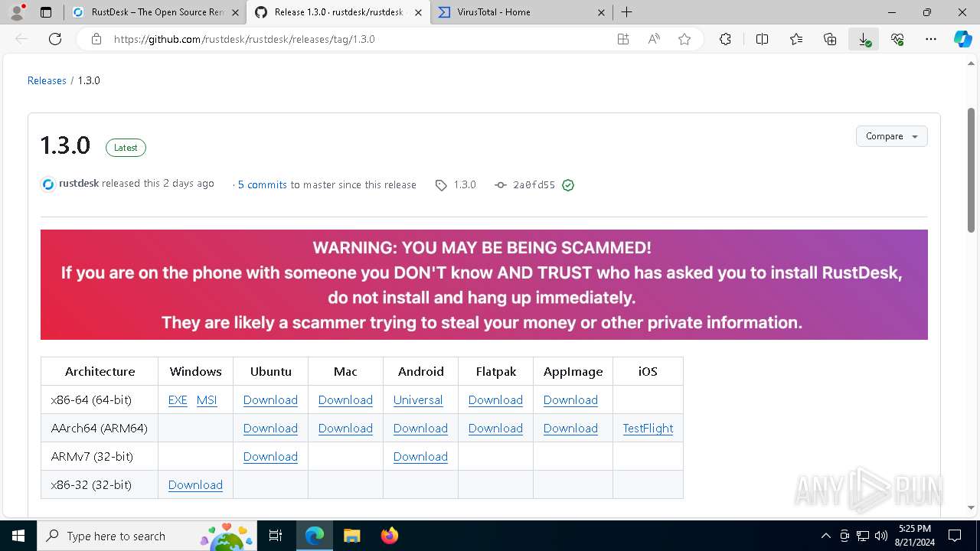
Task: Close the VirusTotal tab
Action: (601, 12)
